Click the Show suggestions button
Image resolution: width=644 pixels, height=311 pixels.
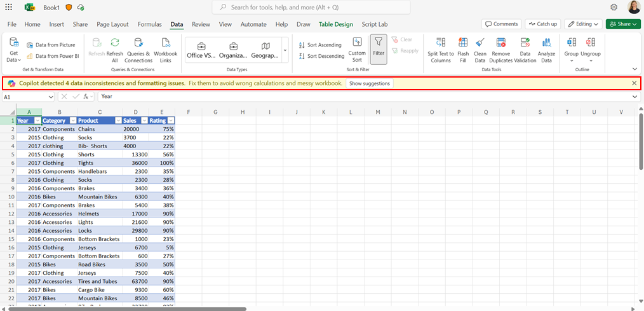point(370,83)
